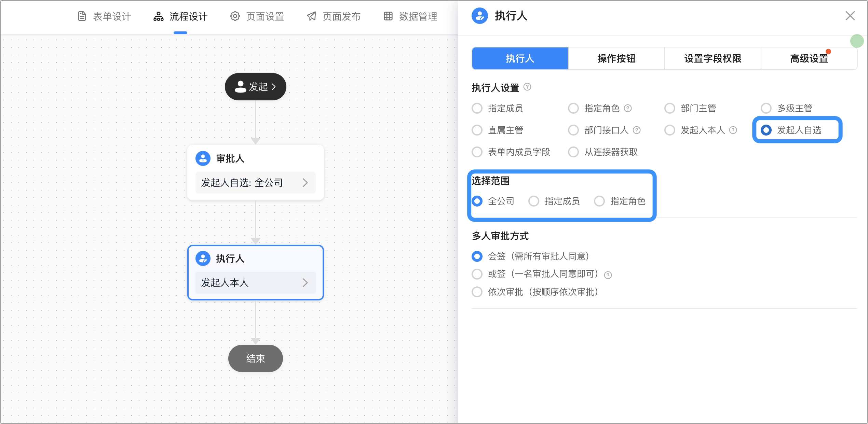Click help icon beside 执行人设置 heading

click(x=527, y=87)
